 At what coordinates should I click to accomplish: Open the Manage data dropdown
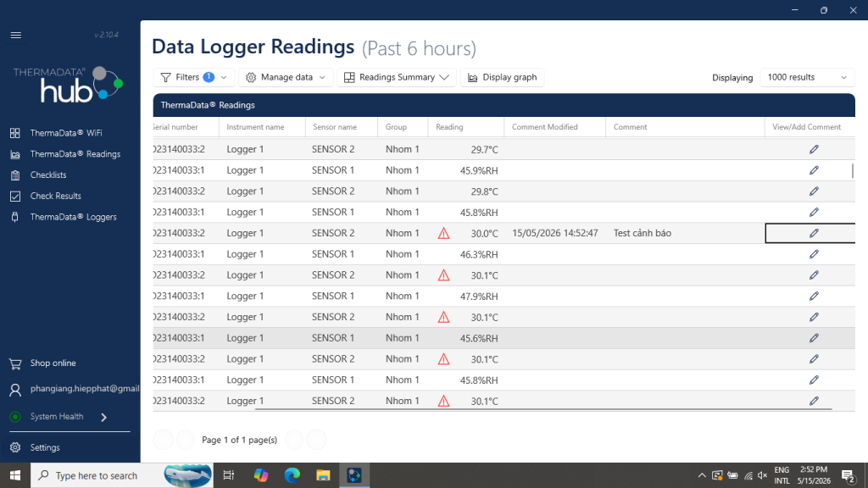tap(286, 77)
